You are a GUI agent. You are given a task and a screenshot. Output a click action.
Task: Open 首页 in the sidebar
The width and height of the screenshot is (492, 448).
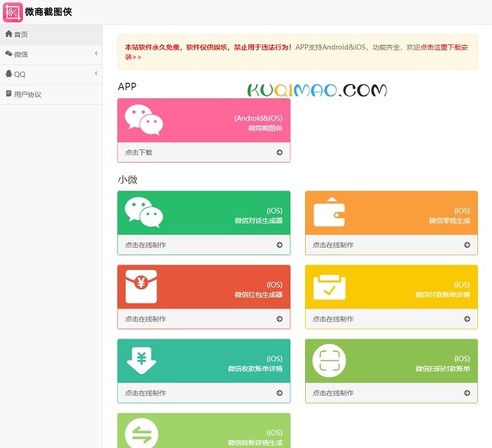(x=51, y=35)
